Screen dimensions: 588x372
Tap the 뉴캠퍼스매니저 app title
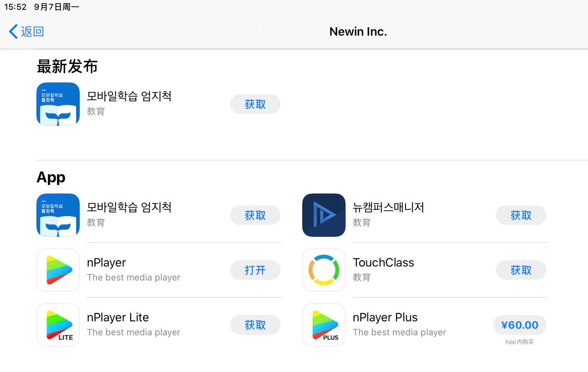tap(388, 207)
